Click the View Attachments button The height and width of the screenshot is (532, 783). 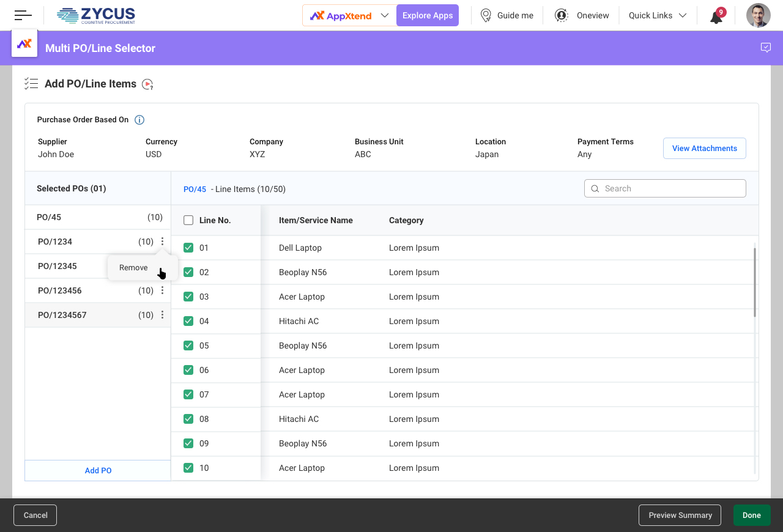pos(704,148)
